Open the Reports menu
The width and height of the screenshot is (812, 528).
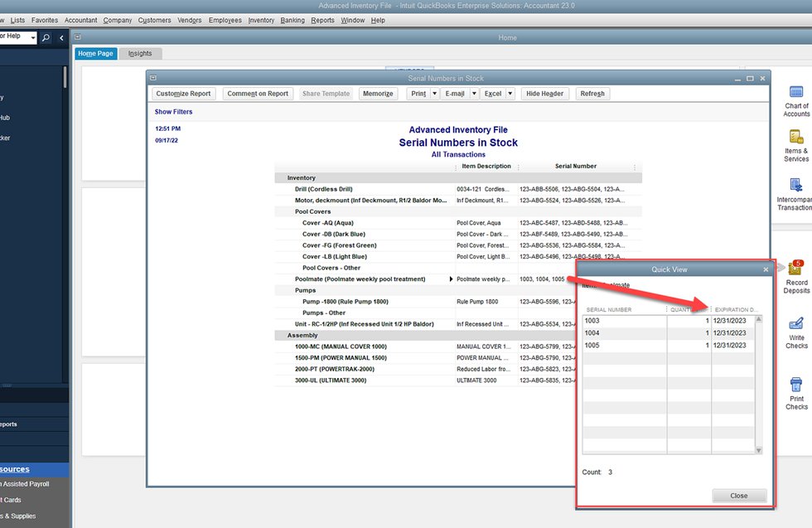pos(322,20)
